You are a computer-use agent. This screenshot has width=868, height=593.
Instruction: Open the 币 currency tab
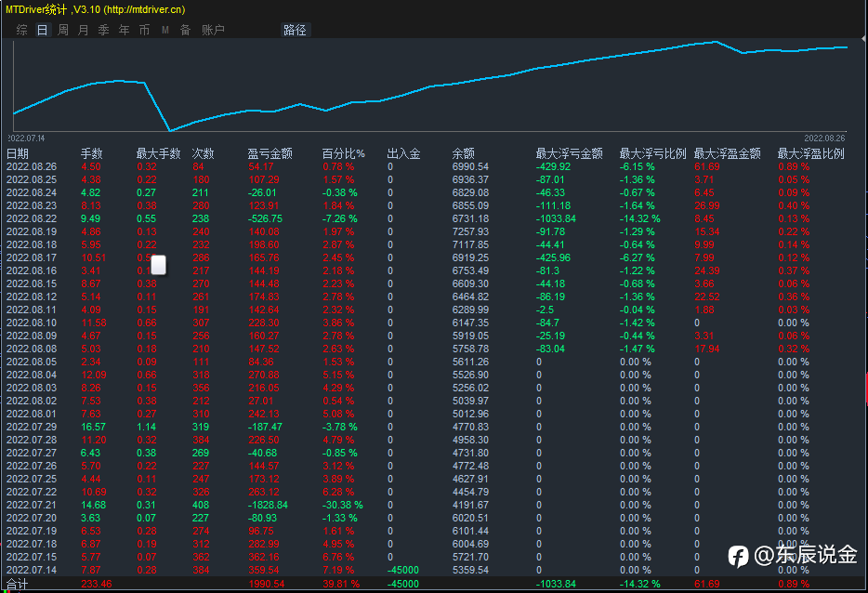[144, 30]
